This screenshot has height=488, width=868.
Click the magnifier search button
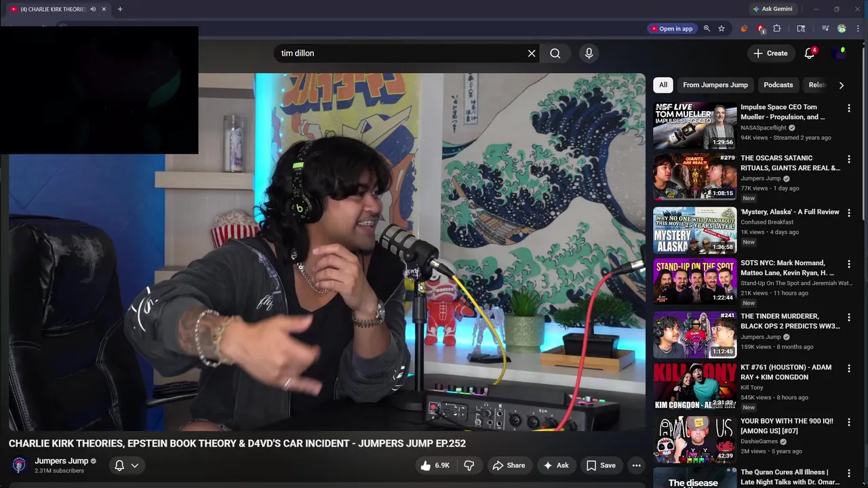tap(555, 53)
